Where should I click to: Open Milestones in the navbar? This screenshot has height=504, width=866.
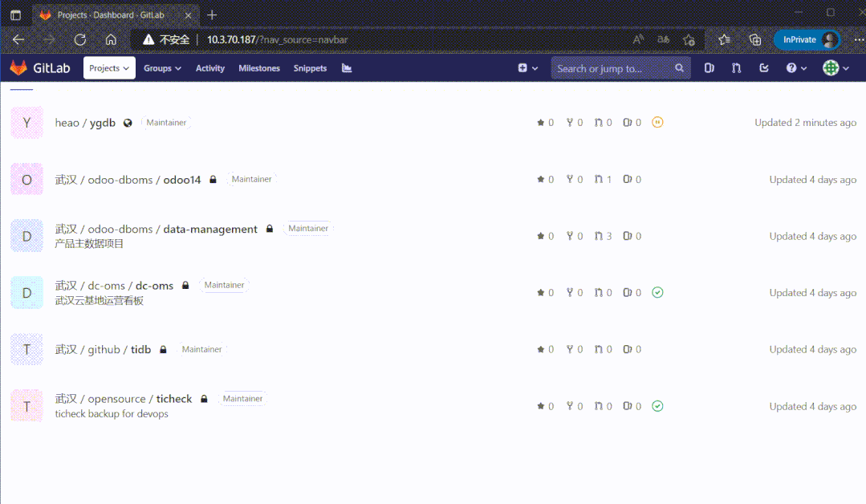pyautogui.click(x=259, y=68)
